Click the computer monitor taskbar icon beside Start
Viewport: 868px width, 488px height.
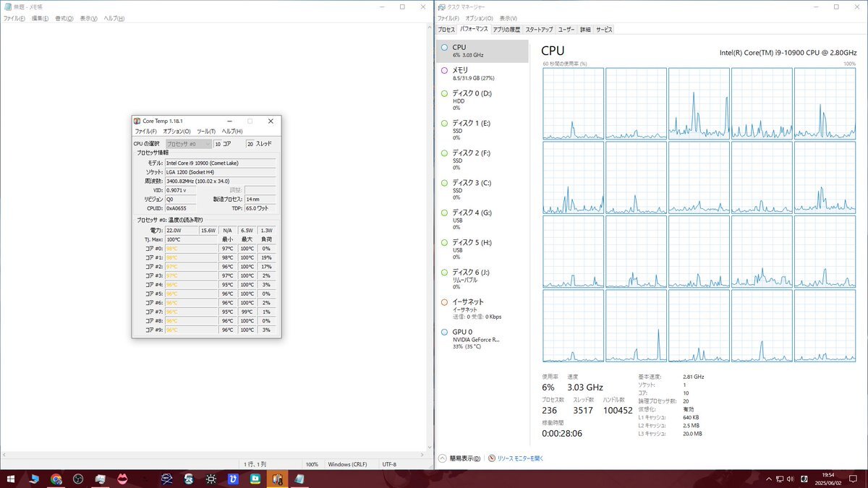tap(33, 479)
